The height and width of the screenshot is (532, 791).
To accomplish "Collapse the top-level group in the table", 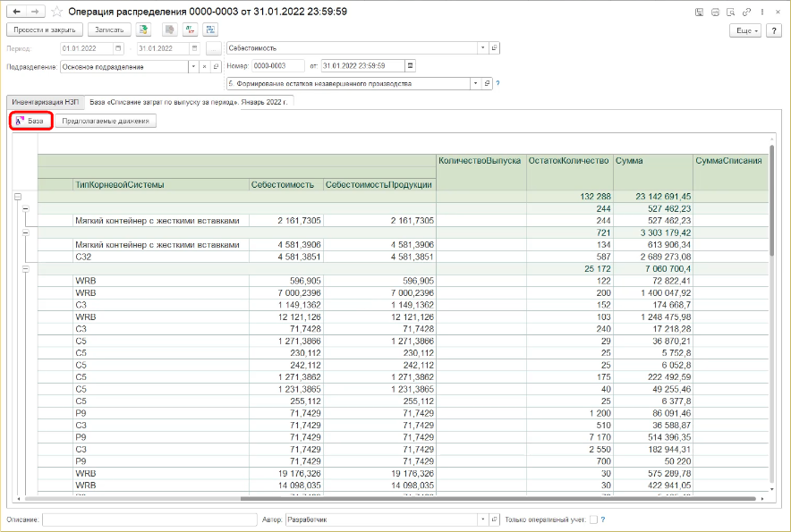I will click(17, 196).
